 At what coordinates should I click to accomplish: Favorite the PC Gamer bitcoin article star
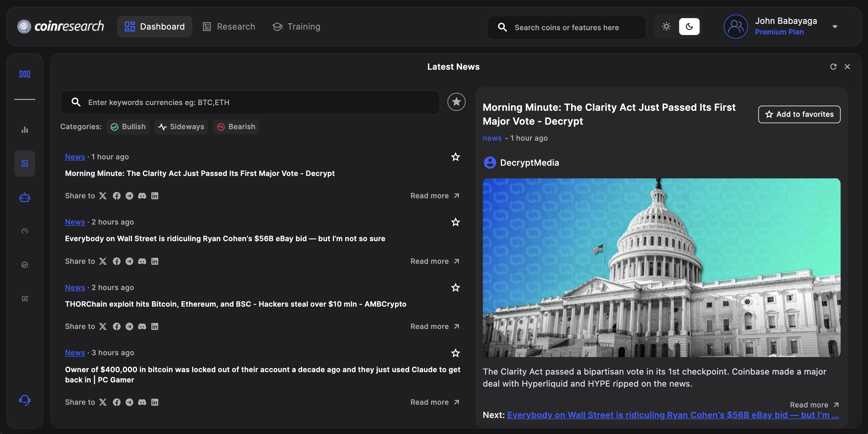click(455, 353)
